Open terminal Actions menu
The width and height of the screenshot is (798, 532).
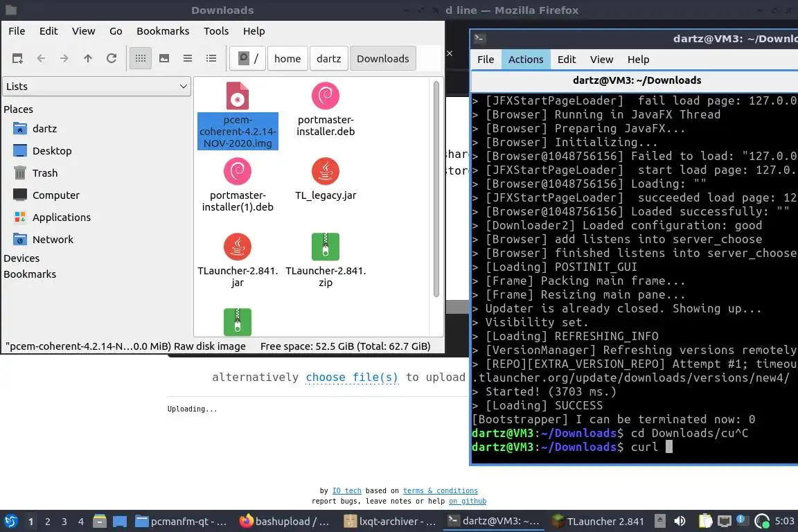pyautogui.click(x=526, y=60)
